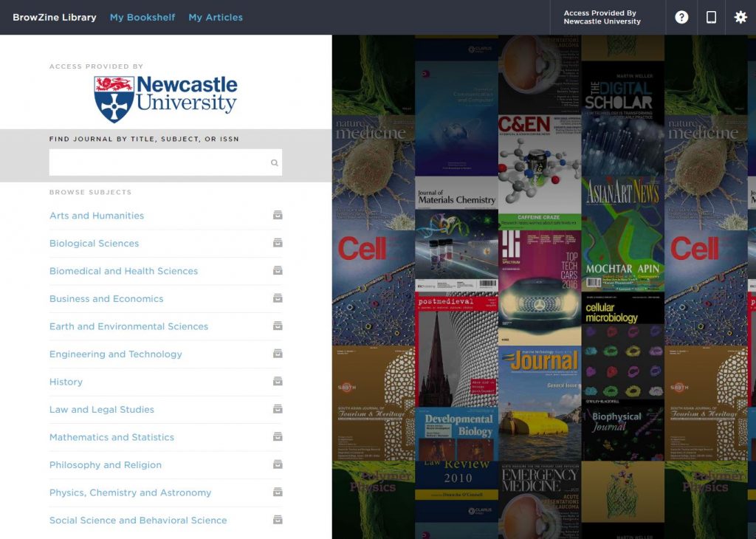
Task: Click the drawer icon next to Mathematics and Statistics
Action: click(278, 437)
